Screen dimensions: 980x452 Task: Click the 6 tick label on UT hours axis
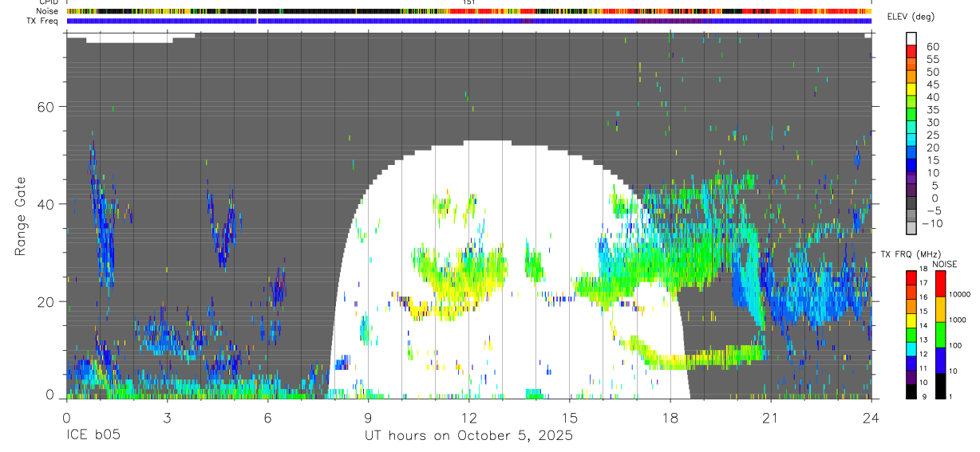(267, 417)
